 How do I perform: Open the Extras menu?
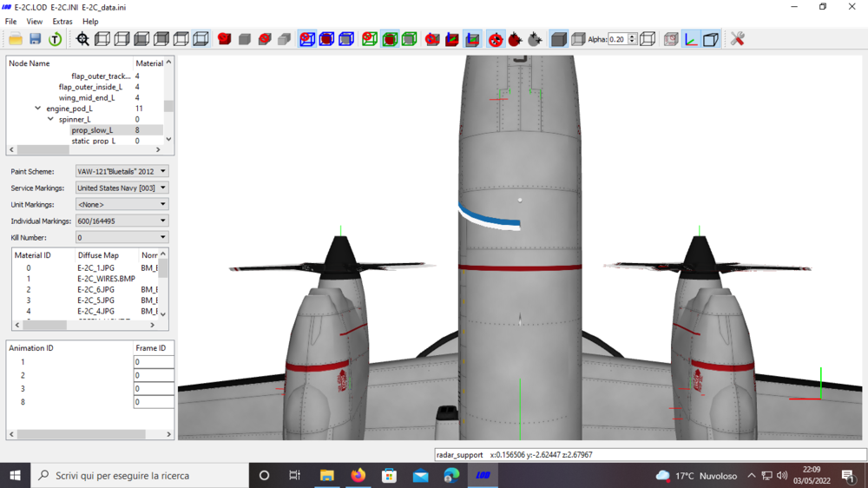(62, 22)
